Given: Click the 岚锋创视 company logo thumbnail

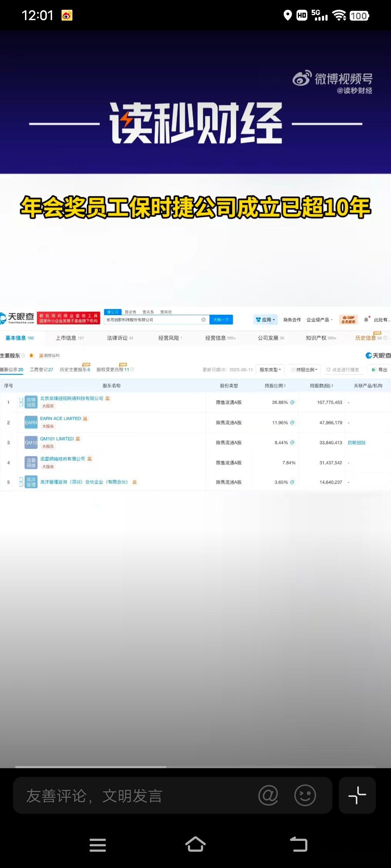Looking at the screenshot, I should point(31,402).
